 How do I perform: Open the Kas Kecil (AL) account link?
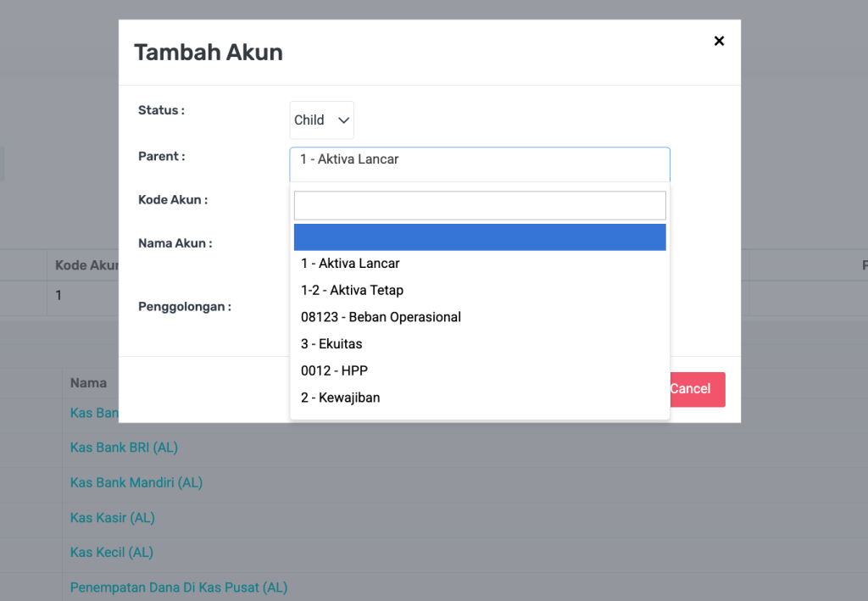tap(112, 553)
